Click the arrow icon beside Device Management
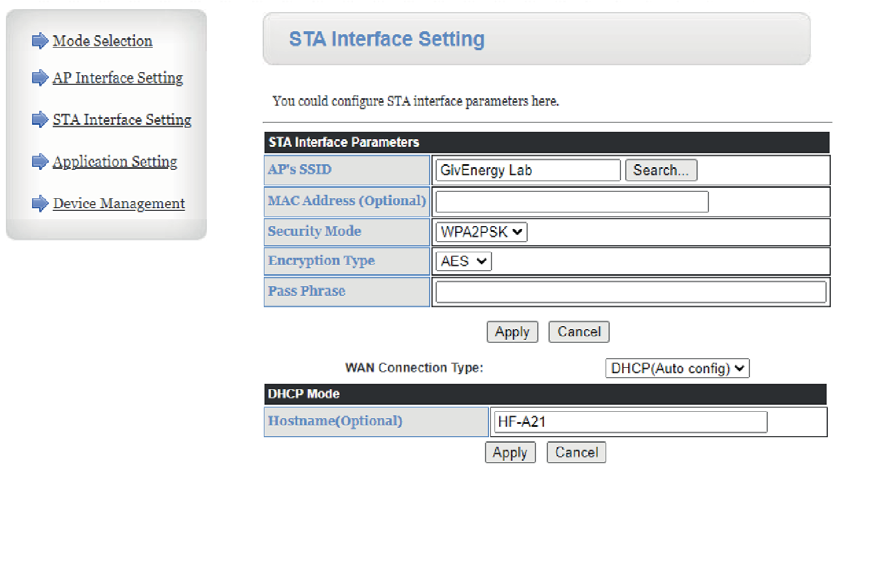 click(x=40, y=204)
